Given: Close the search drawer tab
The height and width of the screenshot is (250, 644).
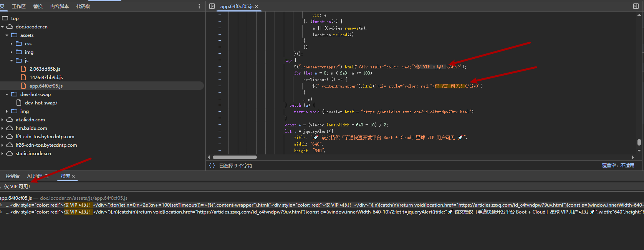Looking at the screenshot, I should pos(73,176).
